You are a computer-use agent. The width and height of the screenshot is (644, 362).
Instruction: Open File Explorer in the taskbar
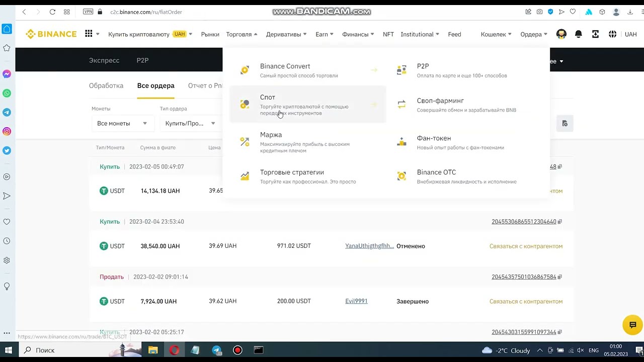[153, 350]
